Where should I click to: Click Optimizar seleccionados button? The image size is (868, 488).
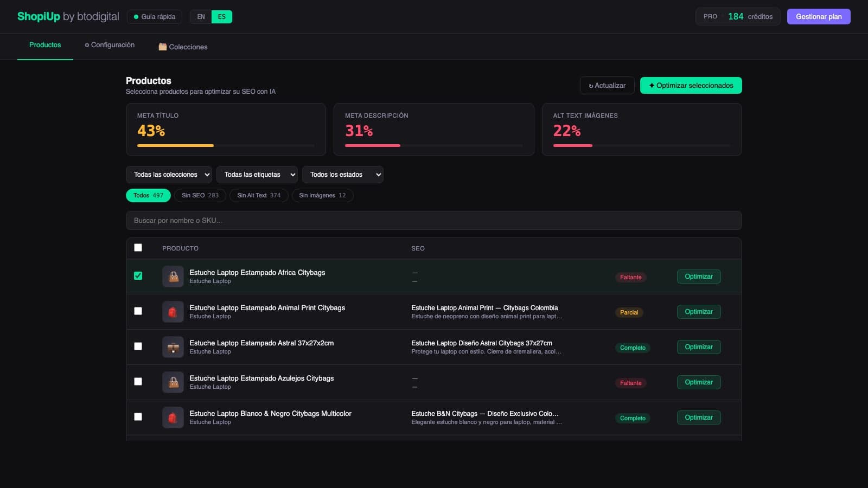click(x=691, y=85)
